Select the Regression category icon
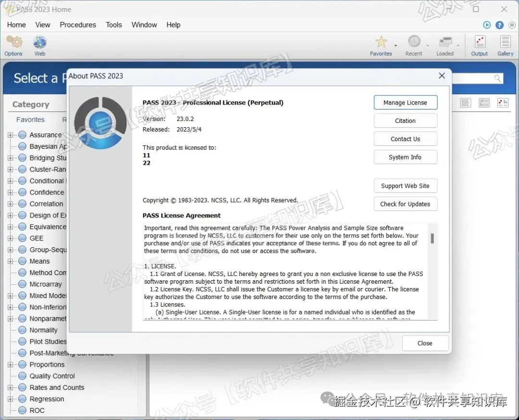 point(23,399)
